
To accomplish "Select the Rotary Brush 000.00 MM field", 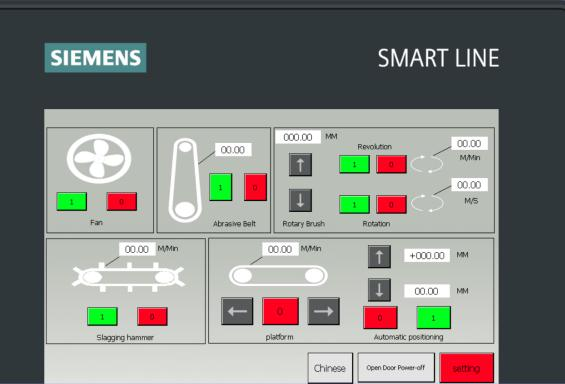I will point(298,137).
